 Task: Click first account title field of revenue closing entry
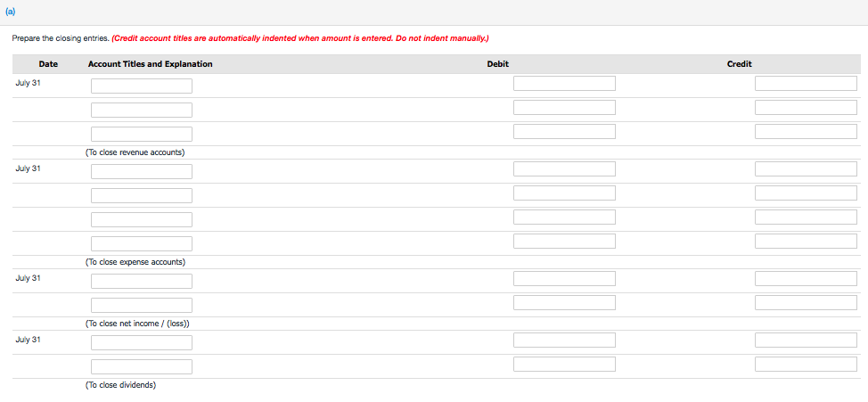click(x=141, y=86)
